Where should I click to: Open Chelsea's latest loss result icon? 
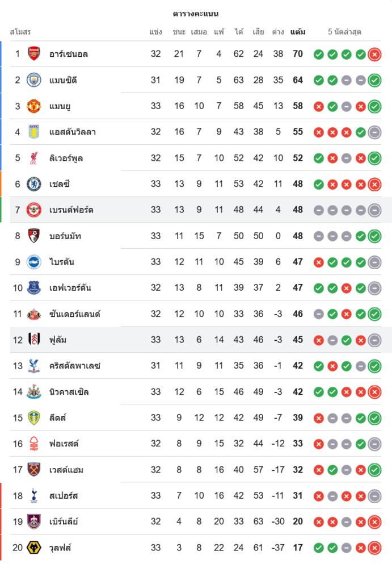click(374, 184)
